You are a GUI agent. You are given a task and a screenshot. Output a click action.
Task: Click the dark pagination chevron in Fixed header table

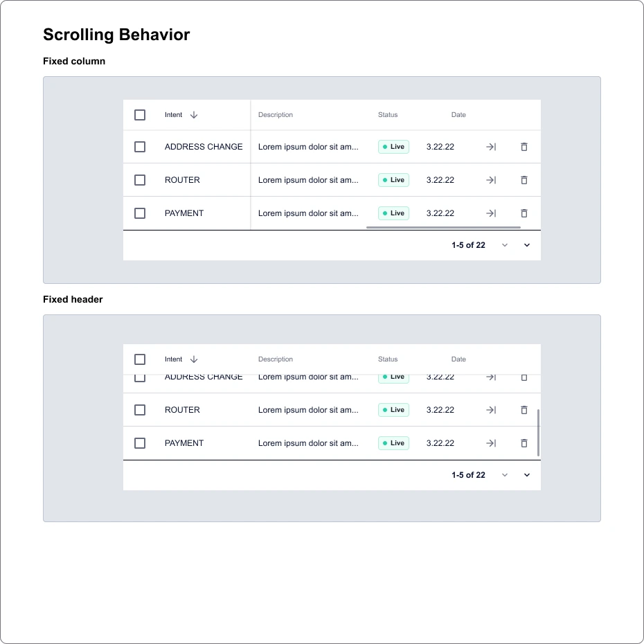(x=527, y=475)
